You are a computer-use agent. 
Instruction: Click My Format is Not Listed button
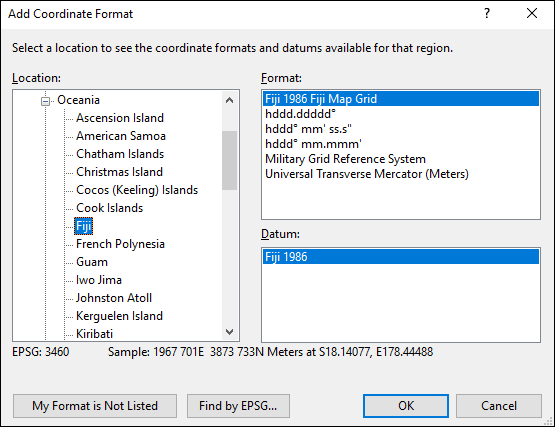coord(95,406)
